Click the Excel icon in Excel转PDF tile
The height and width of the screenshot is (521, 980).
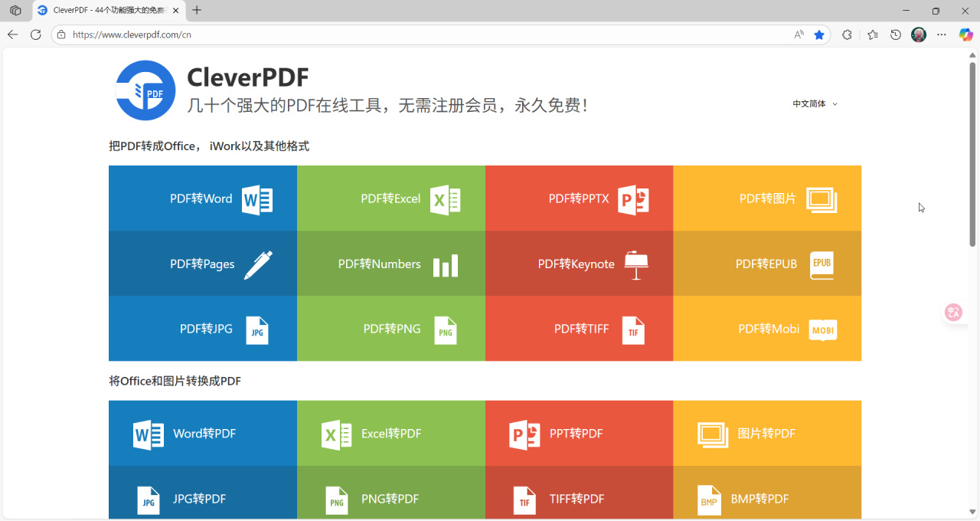(x=336, y=434)
